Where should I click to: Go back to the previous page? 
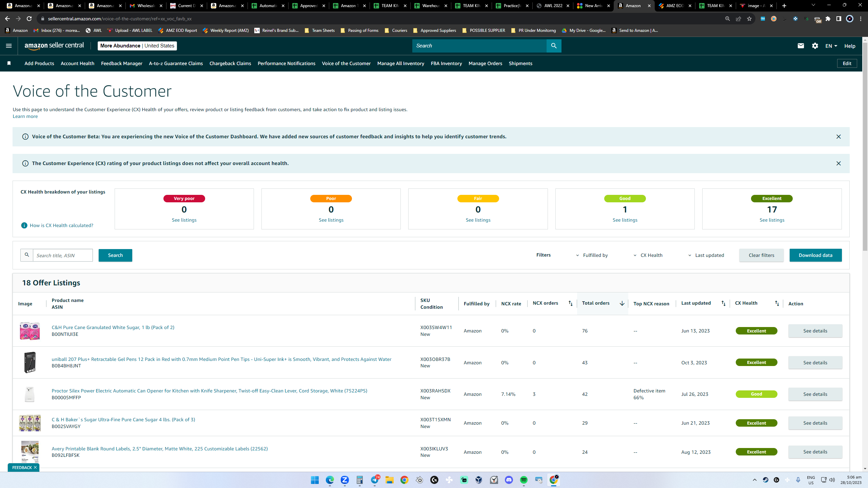click(7, 19)
